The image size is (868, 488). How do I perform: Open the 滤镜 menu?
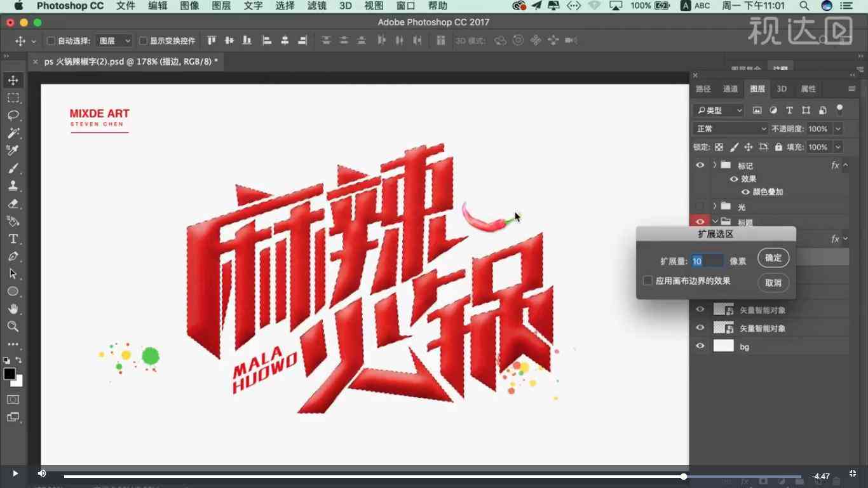pos(317,6)
